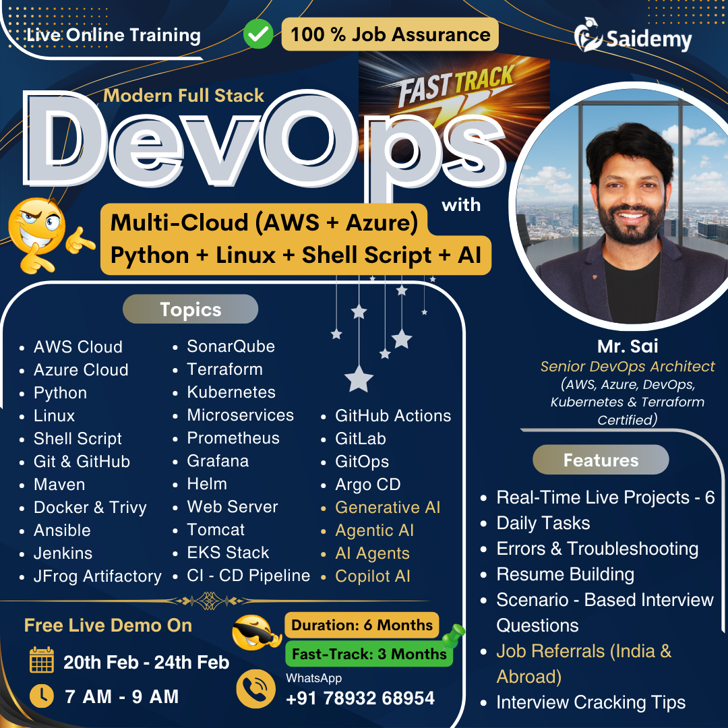Viewport: 728px width, 728px height.
Task: Click the Ansible topic
Action: [62, 530]
